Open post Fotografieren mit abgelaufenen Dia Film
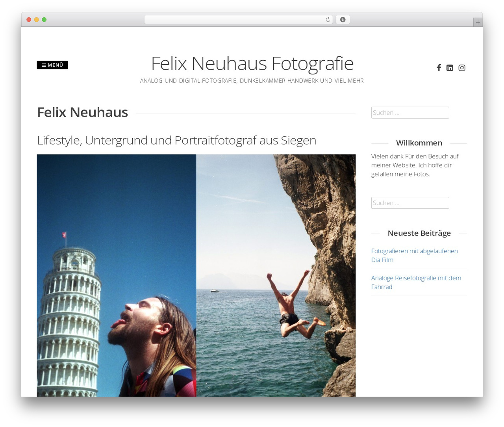Screen dimensions: 504x427 point(414,255)
